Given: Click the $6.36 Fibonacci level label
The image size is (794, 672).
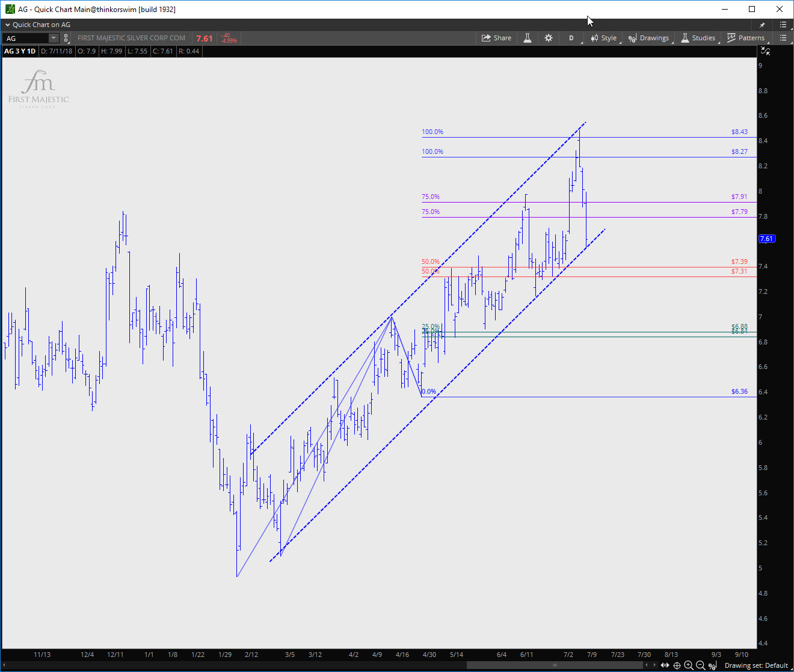Looking at the screenshot, I should [739, 391].
